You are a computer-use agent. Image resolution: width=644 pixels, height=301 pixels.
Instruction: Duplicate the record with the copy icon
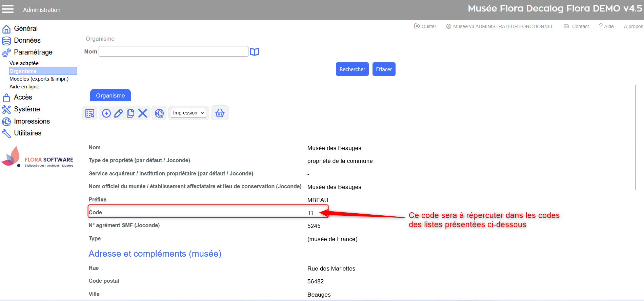coord(130,113)
